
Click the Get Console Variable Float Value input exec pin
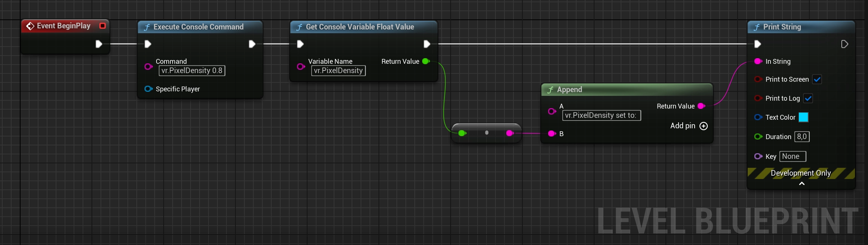click(300, 44)
